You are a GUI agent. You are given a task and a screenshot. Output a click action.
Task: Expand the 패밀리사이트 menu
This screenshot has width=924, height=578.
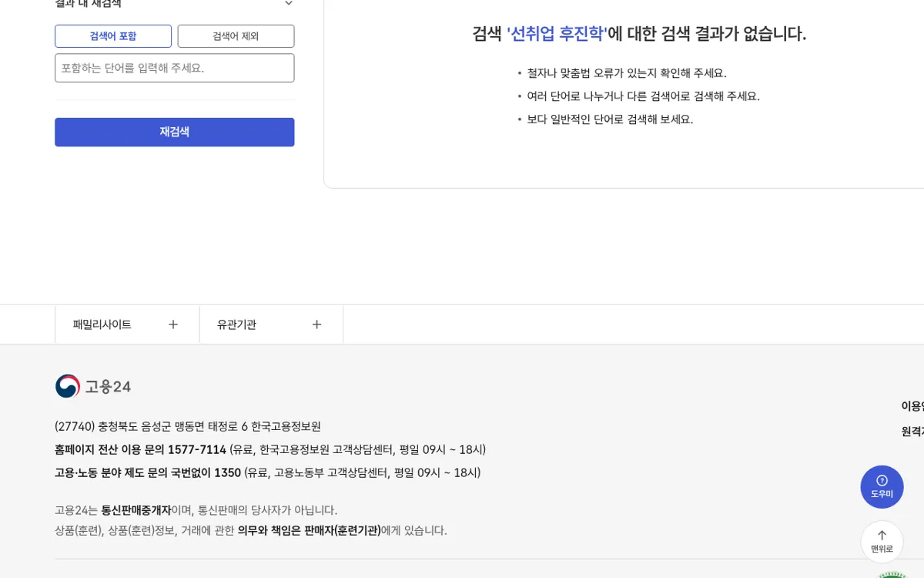127,324
